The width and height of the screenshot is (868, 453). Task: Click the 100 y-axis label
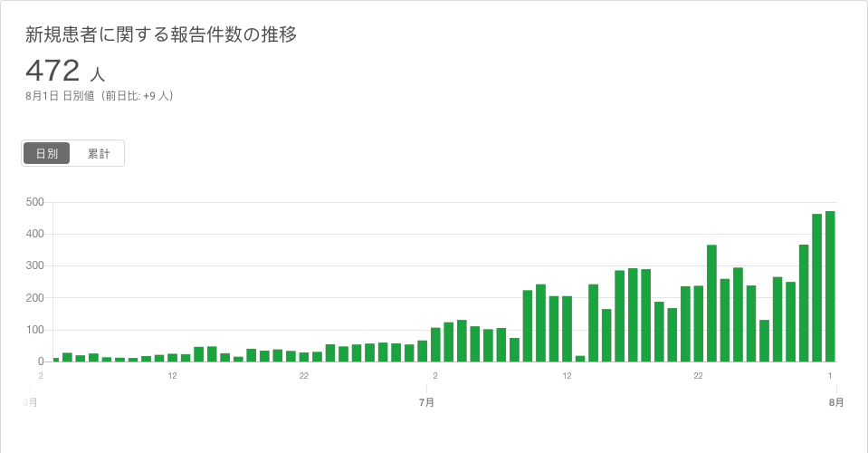[34, 330]
